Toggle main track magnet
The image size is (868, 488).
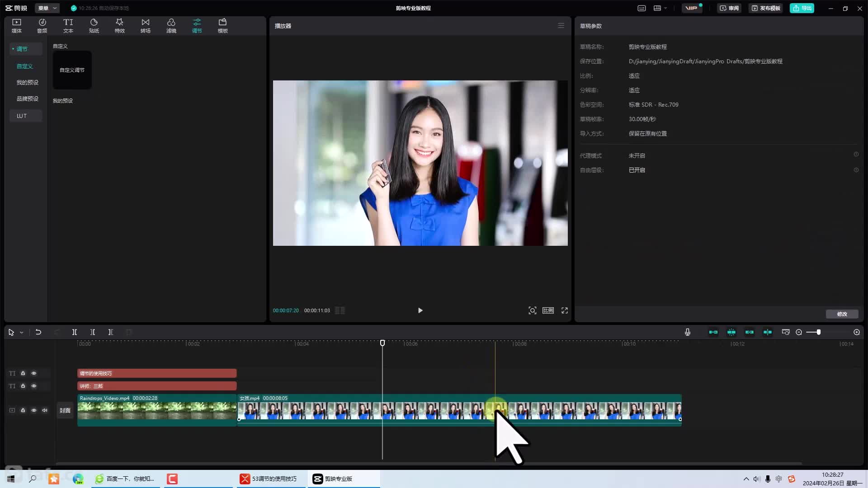[x=713, y=332]
